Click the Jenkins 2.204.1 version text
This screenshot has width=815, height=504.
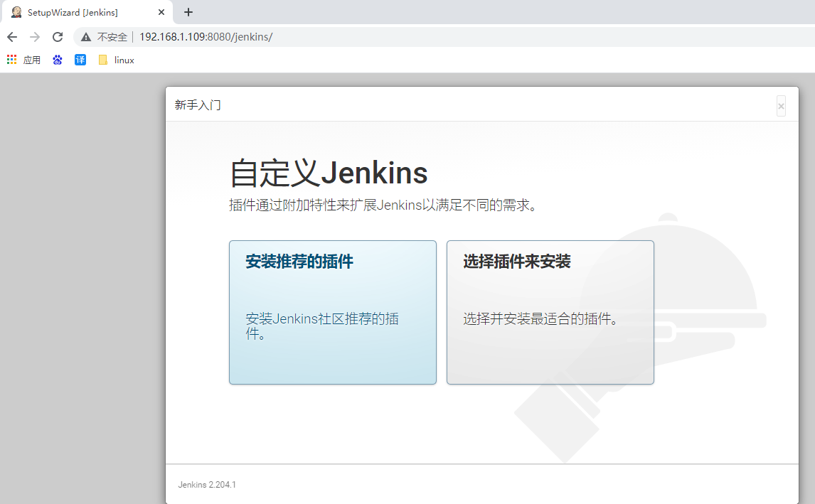pyautogui.click(x=207, y=484)
